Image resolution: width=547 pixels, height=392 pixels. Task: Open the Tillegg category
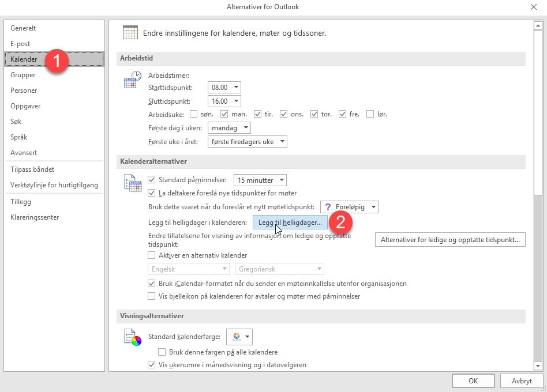54,202
